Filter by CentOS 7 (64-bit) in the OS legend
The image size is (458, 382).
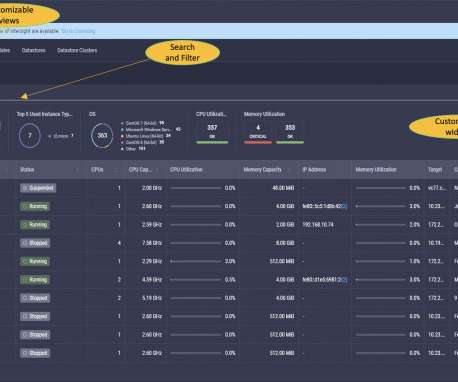pos(143,123)
